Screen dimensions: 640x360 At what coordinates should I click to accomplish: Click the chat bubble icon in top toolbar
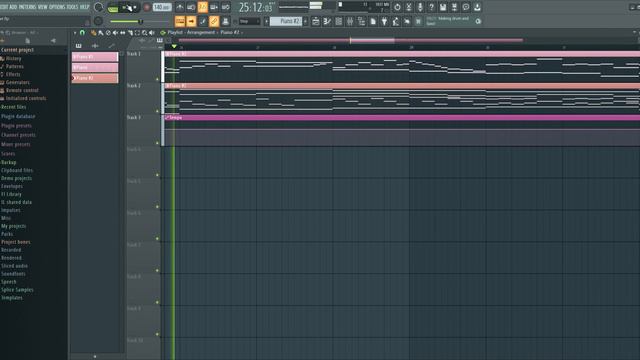(x=466, y=7)
